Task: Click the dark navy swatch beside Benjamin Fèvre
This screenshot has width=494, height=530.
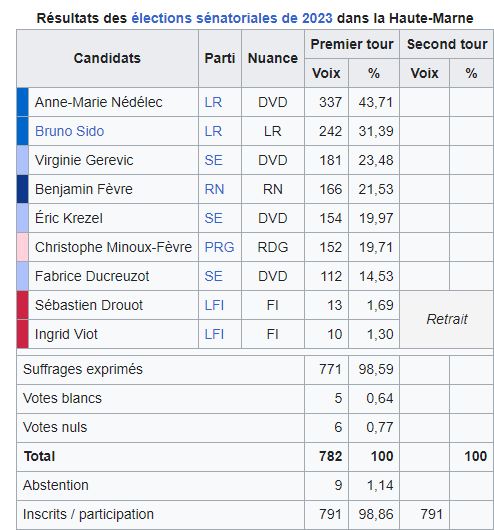Action: [x=23, y=189]
